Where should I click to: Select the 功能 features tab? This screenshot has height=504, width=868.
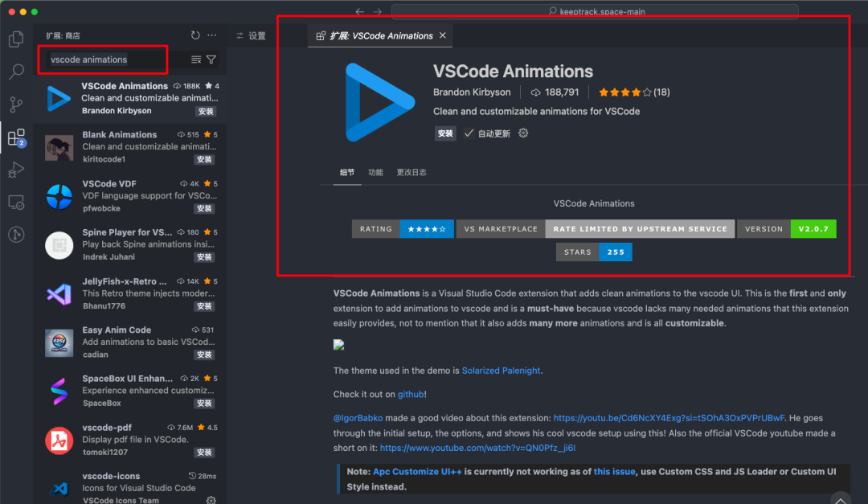(375, 172)
